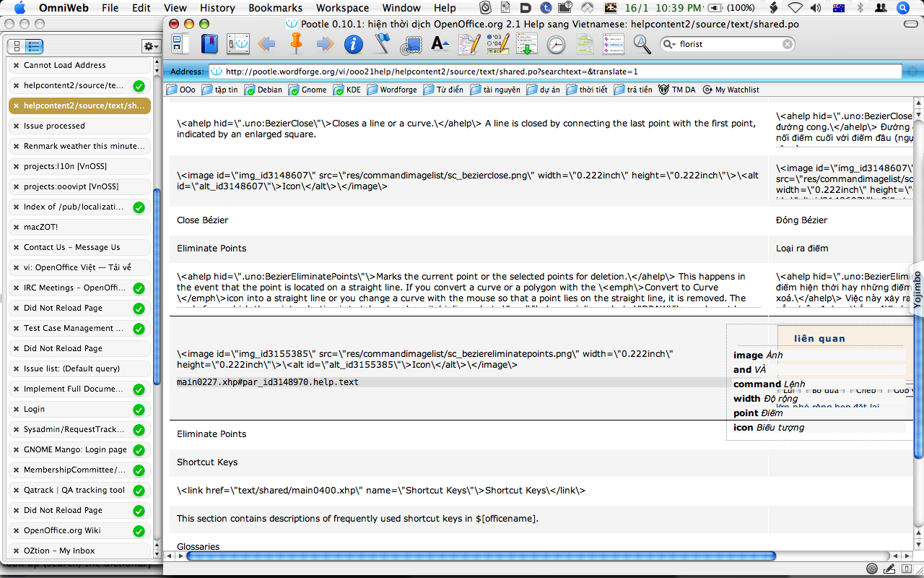The height and width of the screenshot is (578, 924).
Task: Click the blue bookmarks book icon
Action: tap(209, 44)
